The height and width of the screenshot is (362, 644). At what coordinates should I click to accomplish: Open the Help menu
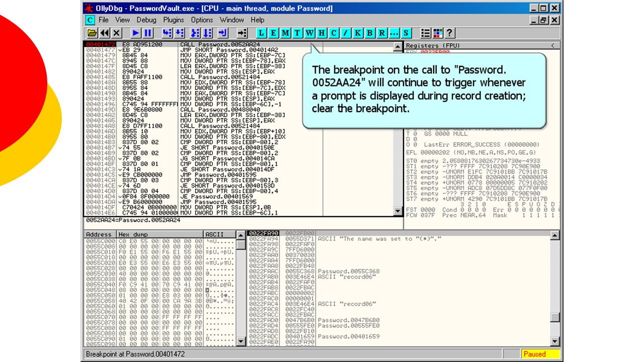tap(258, 20)
